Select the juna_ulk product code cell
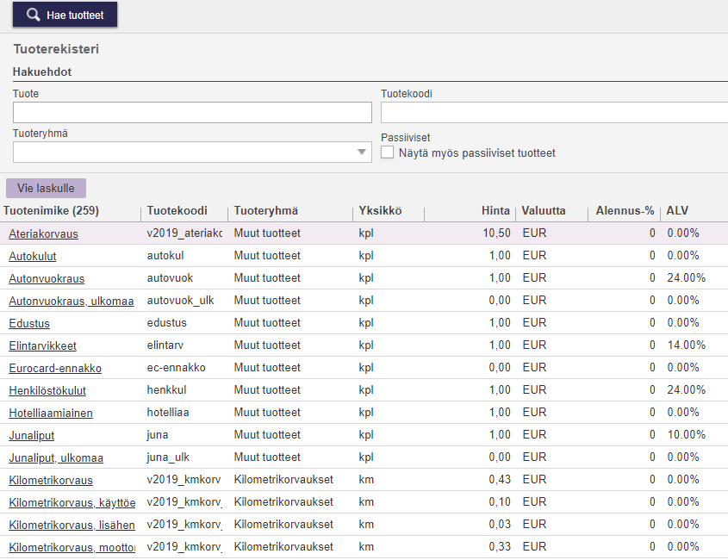The width and height of the screenshot is (728, 560). 168,457
